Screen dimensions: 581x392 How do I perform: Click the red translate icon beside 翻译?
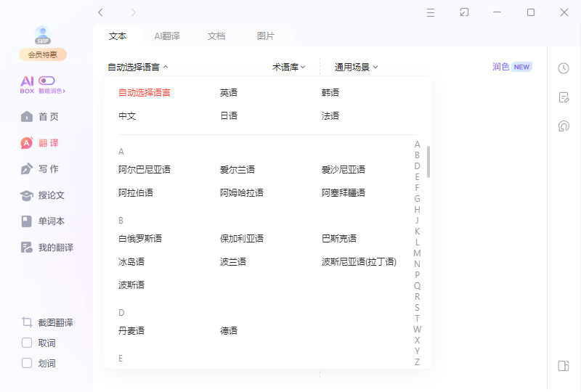coord(27,143)
